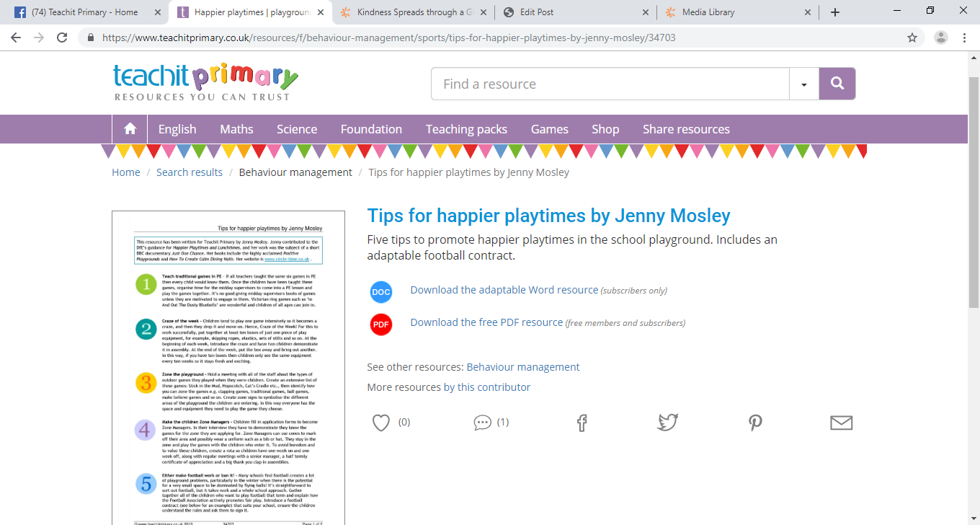This screenshot has width=980, height=525.
Task: Close the Edit Post tab
Action: click(x=645, y=12)
